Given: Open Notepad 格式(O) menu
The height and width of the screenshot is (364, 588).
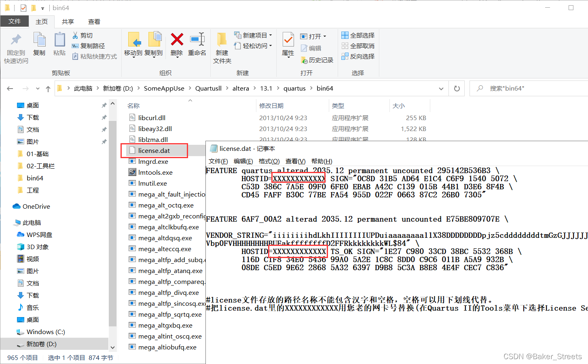Looking at the screenshot, I should [269, 161].
